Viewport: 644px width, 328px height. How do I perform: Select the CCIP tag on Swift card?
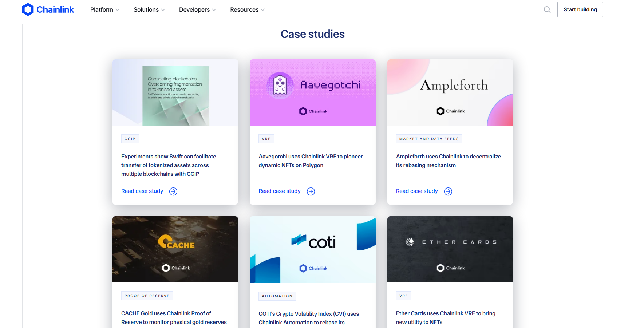(x=130, y=139)
